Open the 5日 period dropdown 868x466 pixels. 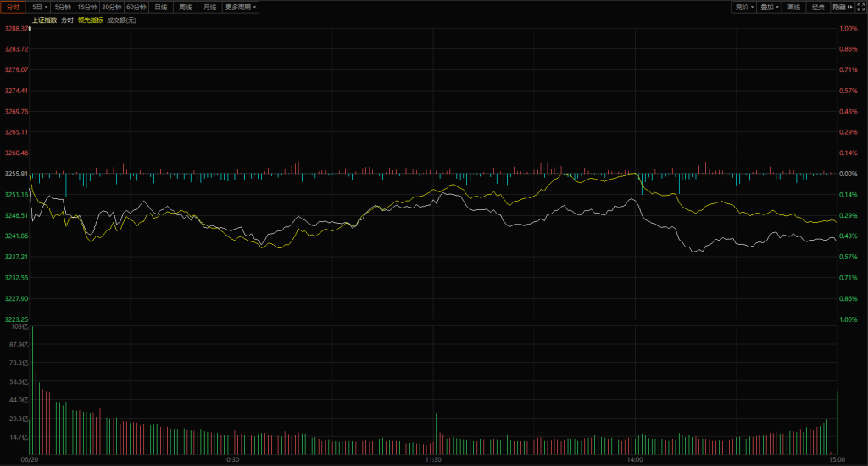(x=40, y=7)
